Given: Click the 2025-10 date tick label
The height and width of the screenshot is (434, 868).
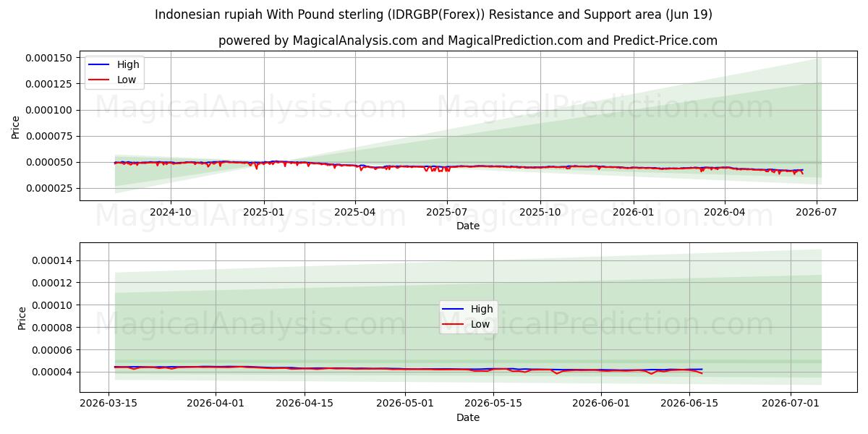Looking at the screenshot, I should 540,213.
